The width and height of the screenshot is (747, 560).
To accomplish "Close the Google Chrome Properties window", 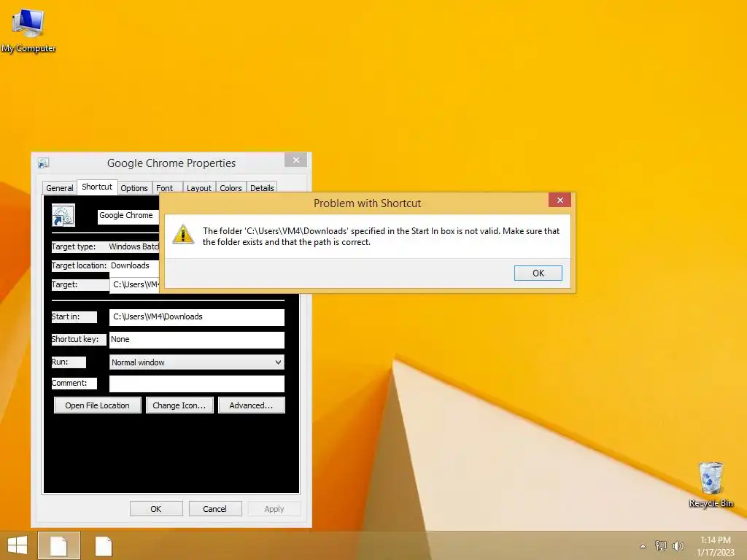I will click(x=296, y=160).
